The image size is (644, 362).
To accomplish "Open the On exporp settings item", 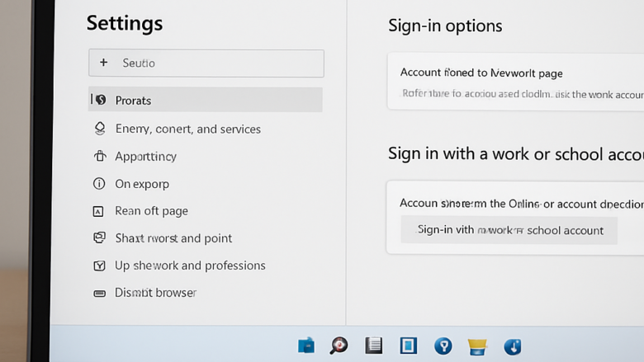I will [142, 184].
